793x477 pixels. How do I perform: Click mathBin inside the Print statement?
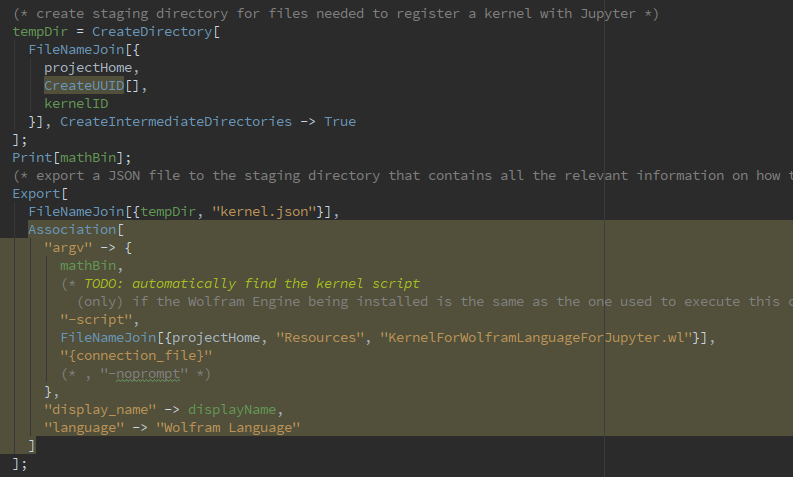point(87,157)
